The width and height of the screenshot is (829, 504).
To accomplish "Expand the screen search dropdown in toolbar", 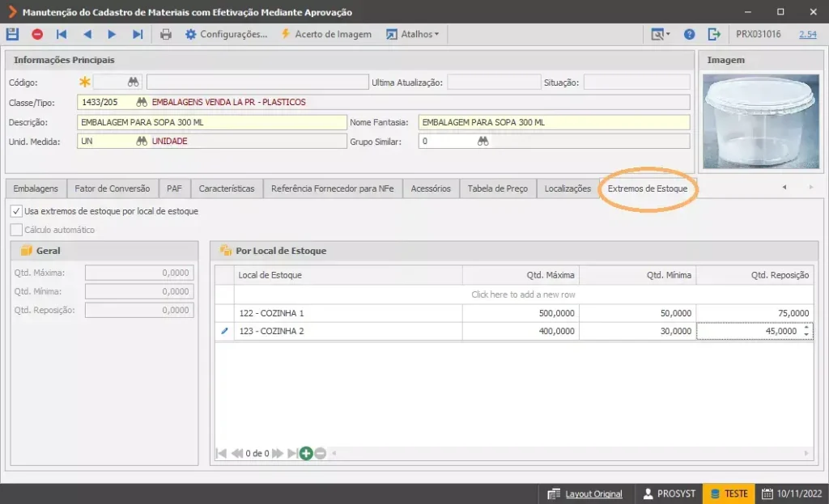I will [x=661, y=34].
